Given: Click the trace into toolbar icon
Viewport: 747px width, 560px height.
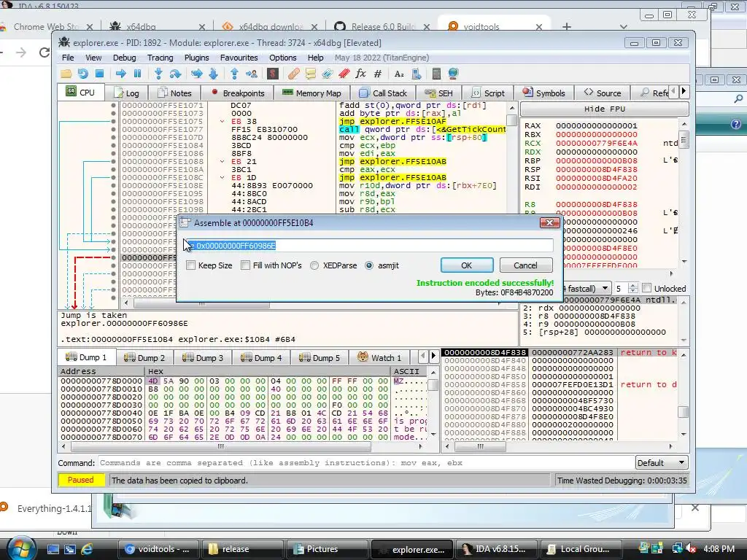Looking at the screenshot, I should [x=196, y=74].
